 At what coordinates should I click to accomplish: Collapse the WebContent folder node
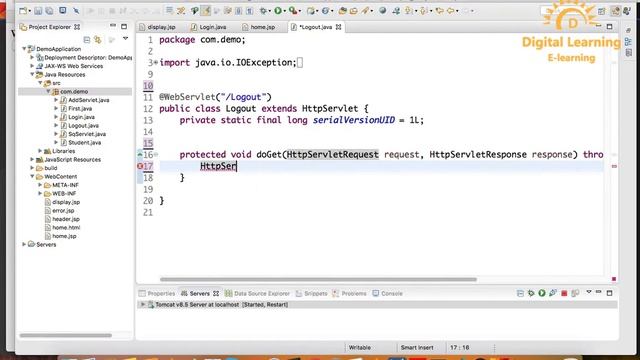point(32,177)
